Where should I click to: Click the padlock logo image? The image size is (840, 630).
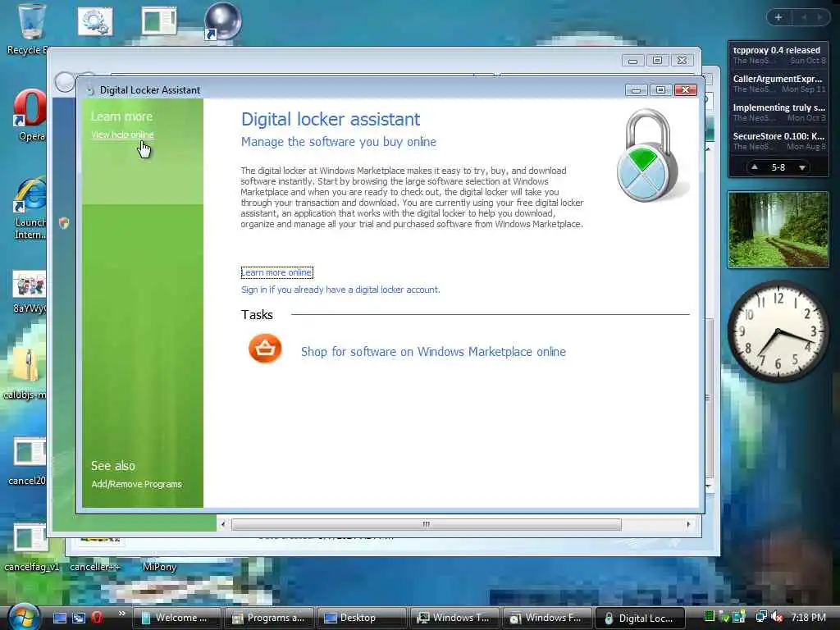click(x=648, y=156)
